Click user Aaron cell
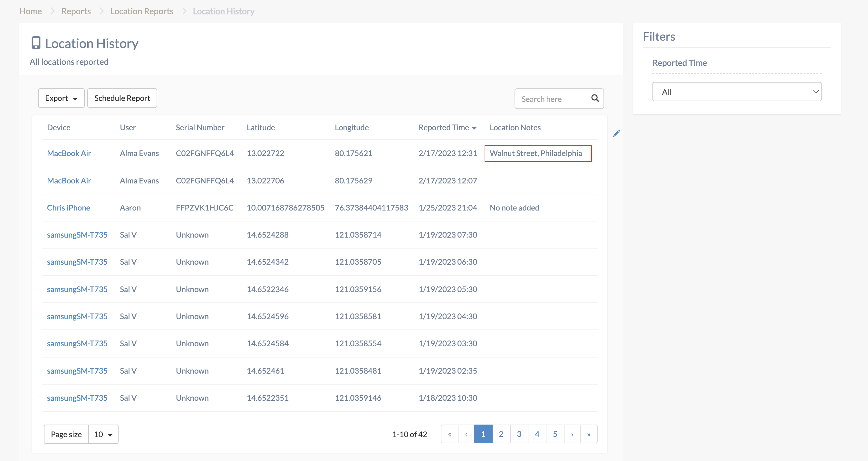This screenshot has width=868, height=461. 130,208
